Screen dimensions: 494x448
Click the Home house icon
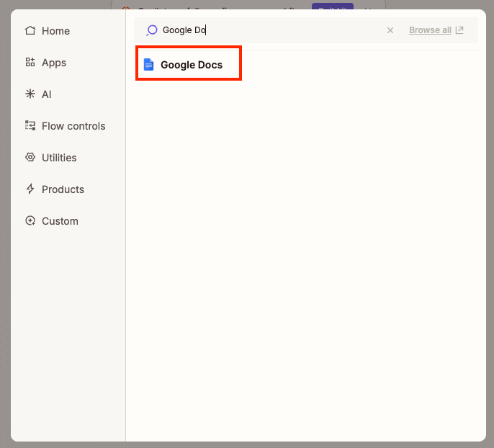coord(30,30)
